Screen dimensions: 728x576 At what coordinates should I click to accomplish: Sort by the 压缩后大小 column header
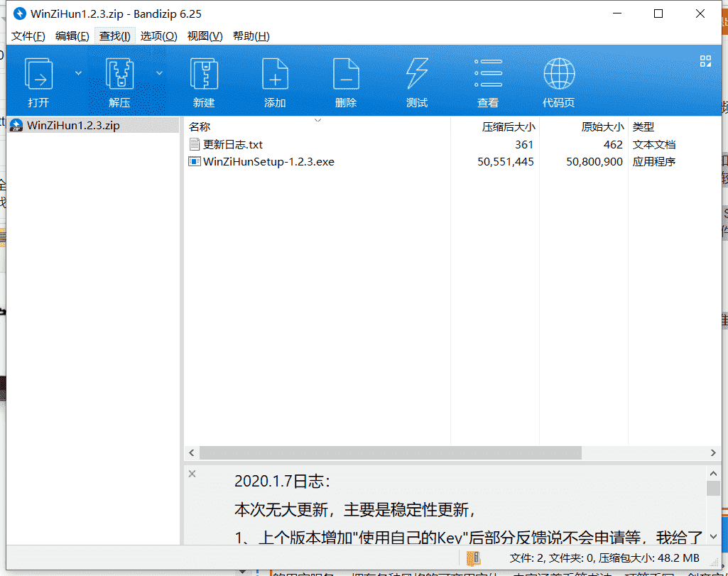pos(495,126)
